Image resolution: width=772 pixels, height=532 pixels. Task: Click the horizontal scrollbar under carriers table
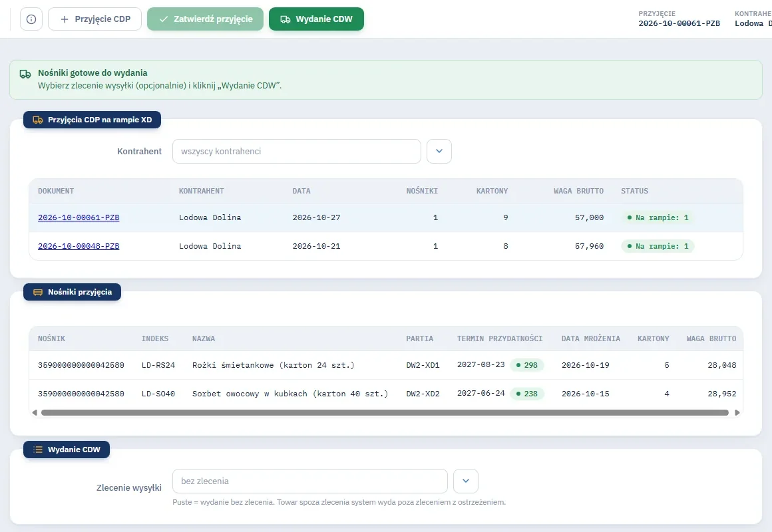point(385,413)
